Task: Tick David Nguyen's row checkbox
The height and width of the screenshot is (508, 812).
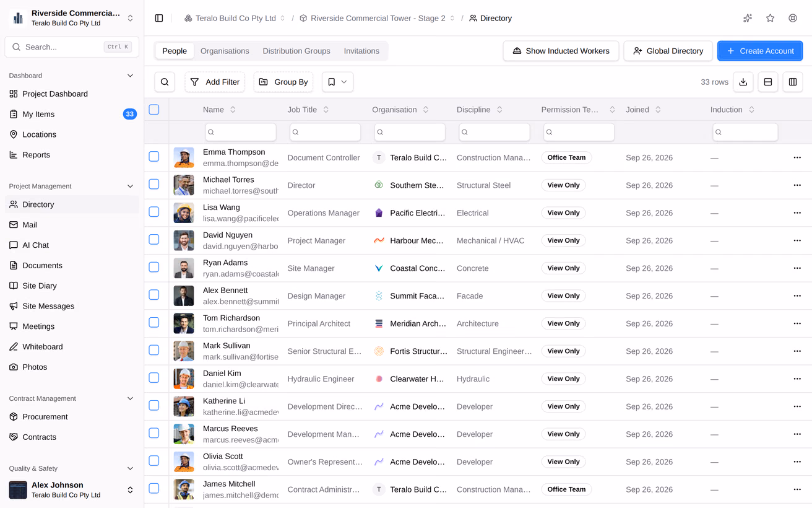Action: click(154, 240)
